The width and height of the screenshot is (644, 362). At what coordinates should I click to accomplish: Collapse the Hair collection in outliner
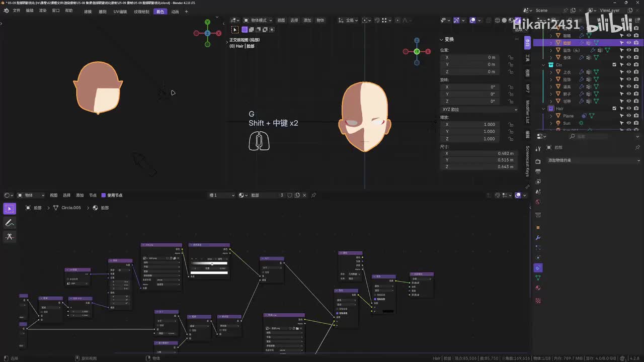point(544,109)
